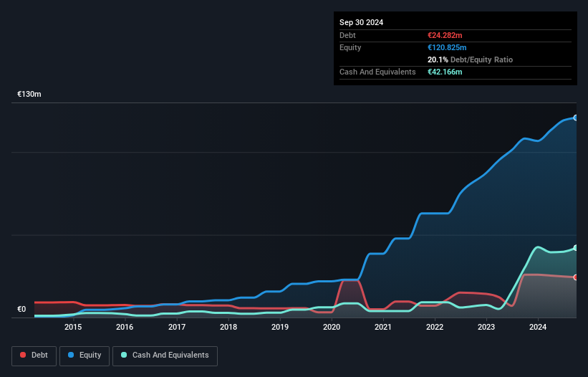Toggle the Cash And Equivalents legend button
This screenshot has width=588, height=377.
(x=165, y=355)
